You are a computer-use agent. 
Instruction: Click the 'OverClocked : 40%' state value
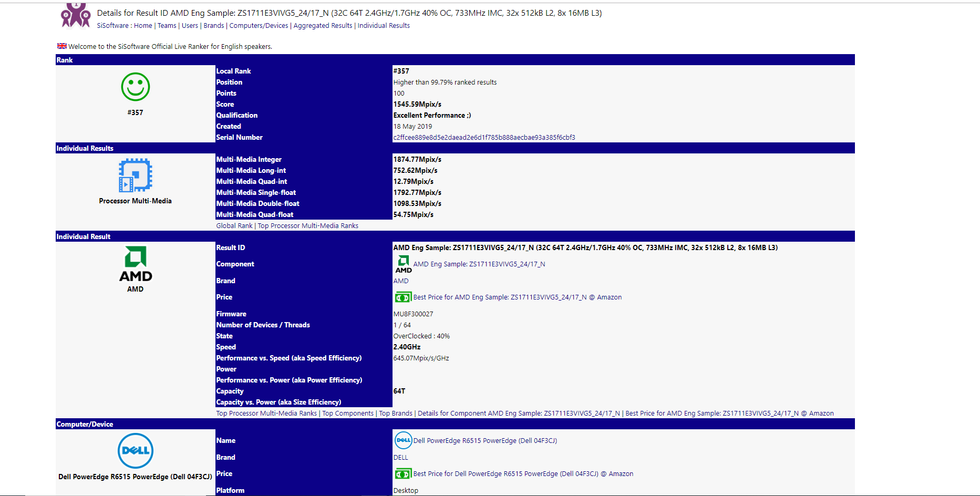421,336
